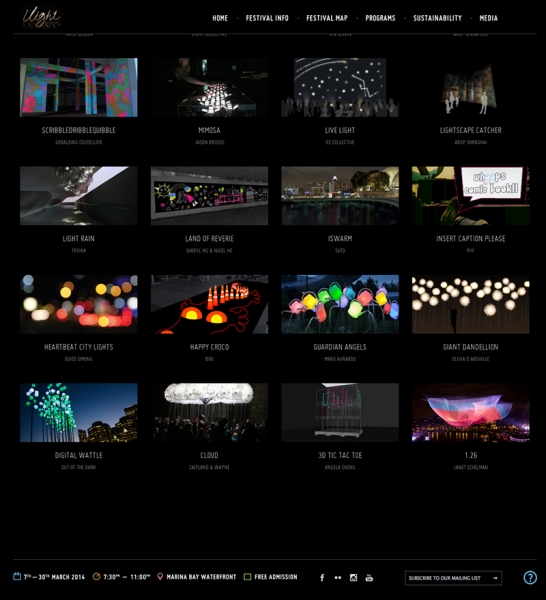
Task: Go to the Sustainability menu
Action: click(x=437, y=18)
